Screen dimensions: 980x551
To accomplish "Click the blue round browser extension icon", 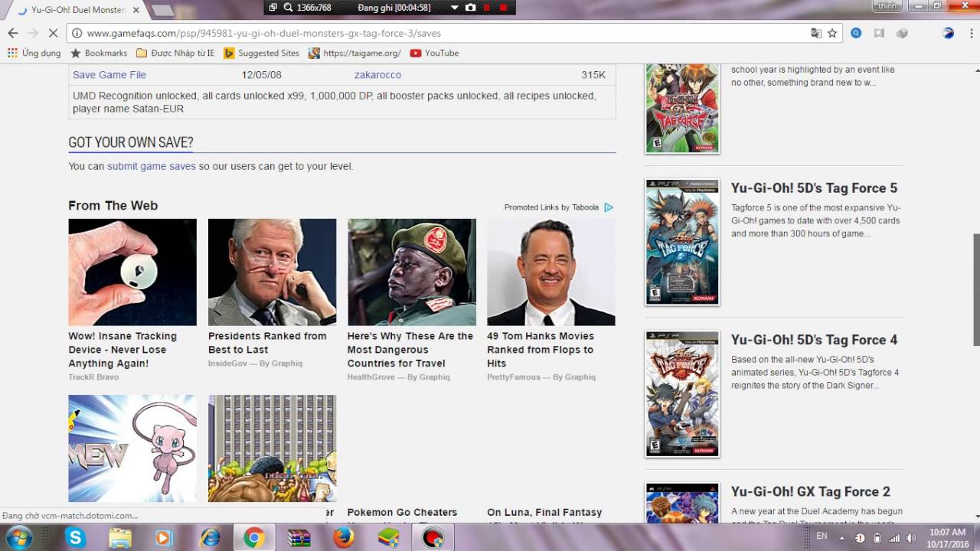I will point(856,33).
